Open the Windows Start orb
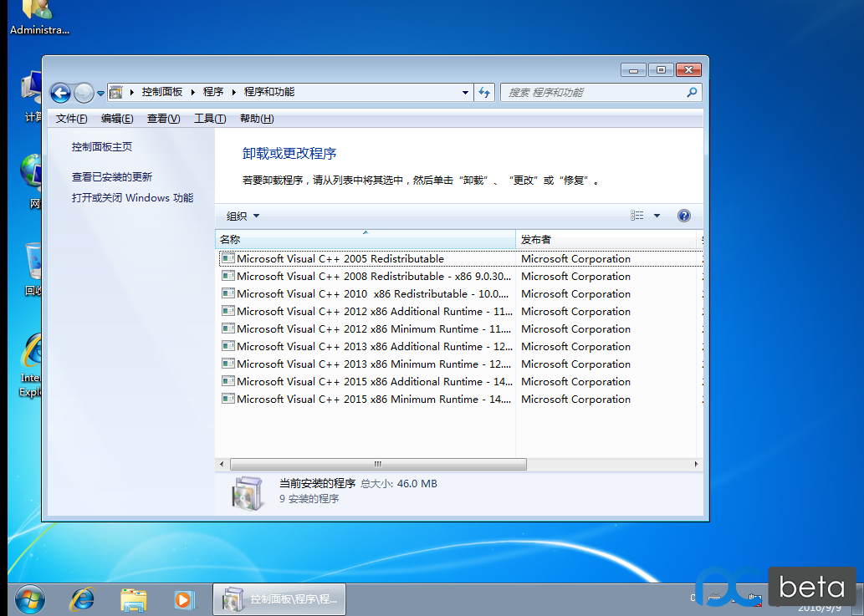The width and height of the screenshot is (864, 616). coord(29,599)
